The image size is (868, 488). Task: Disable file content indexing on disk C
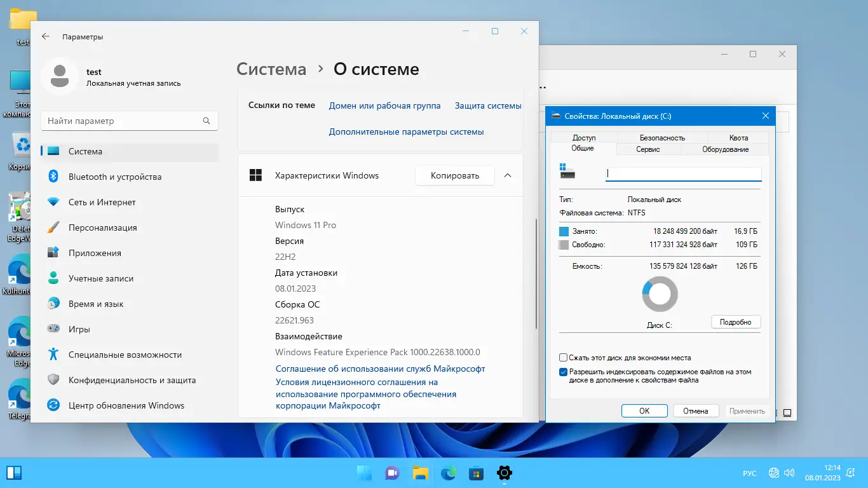[x=562, y=372]
